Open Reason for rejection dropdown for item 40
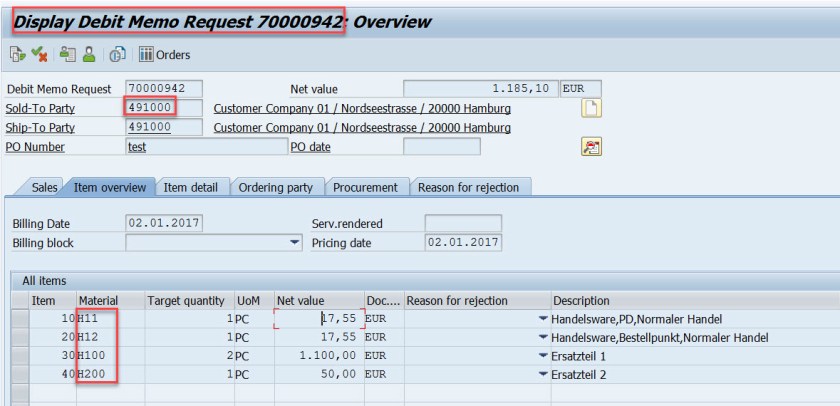The width and height of the screenshot is (840, 406). 543,374
